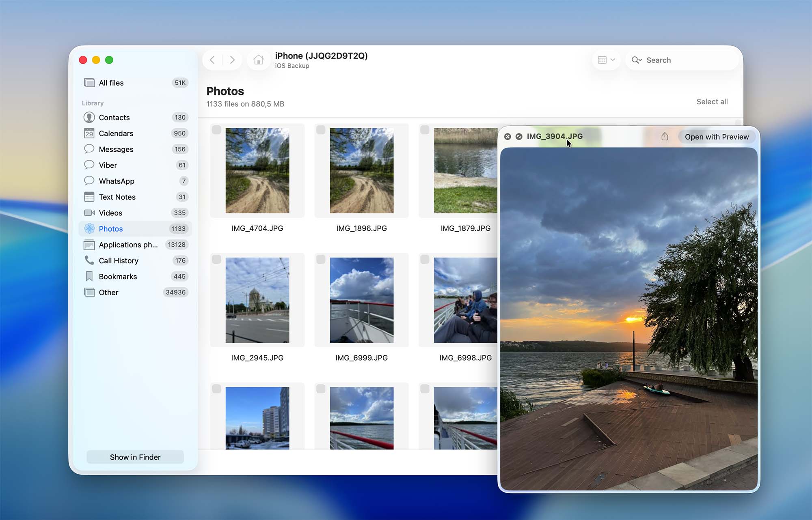Click Open with Preview button

717,137
